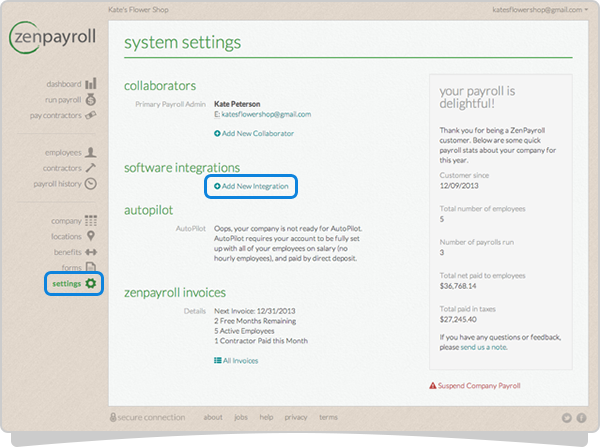Open the privacy footer link
This screenshot has height=447, width=600.
[296, 417]
